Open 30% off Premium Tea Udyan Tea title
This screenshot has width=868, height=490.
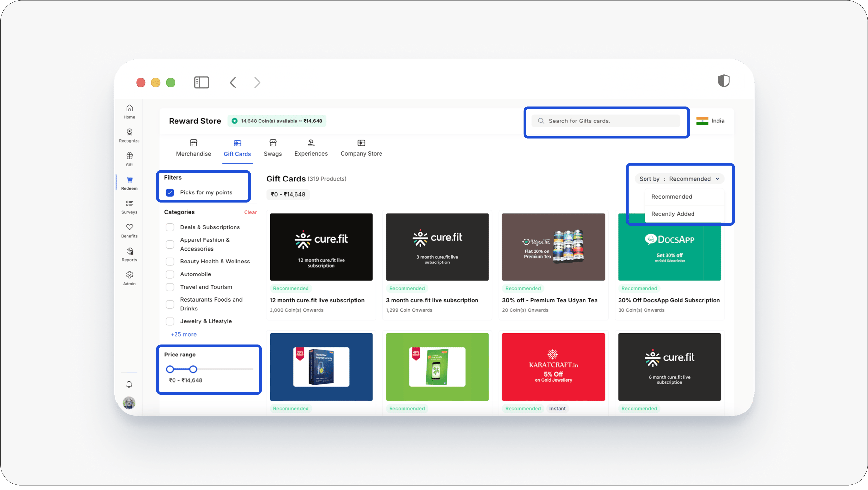point(549,300)
